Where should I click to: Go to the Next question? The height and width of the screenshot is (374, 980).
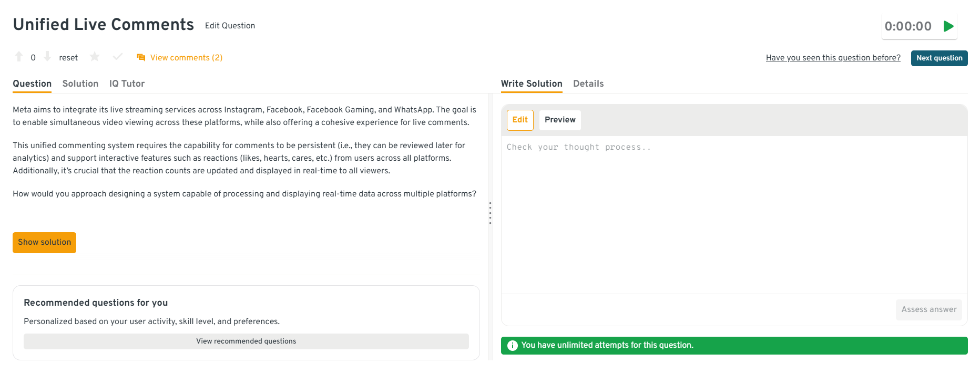point(939,58)
